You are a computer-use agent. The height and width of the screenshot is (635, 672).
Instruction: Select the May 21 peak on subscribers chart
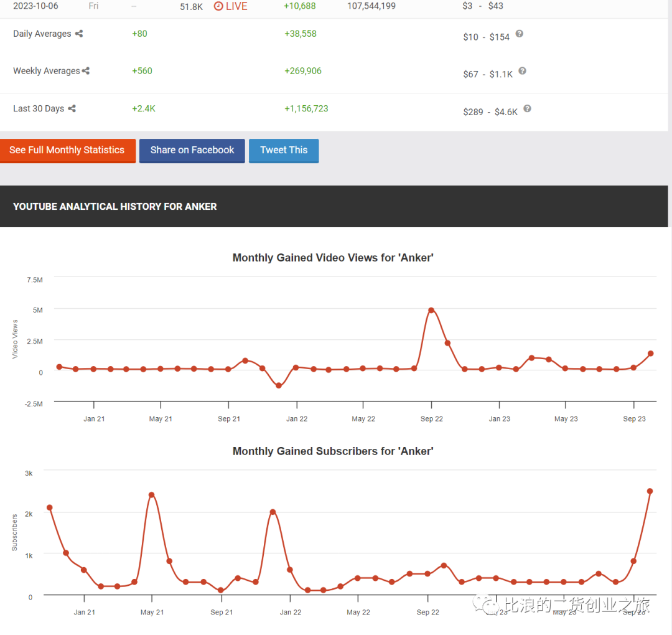(151, 494)
